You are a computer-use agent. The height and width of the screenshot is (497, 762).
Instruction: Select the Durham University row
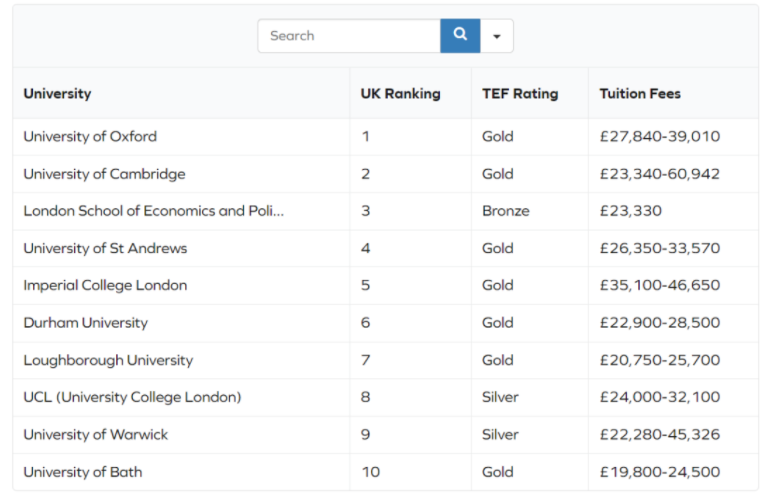(85, 323)
